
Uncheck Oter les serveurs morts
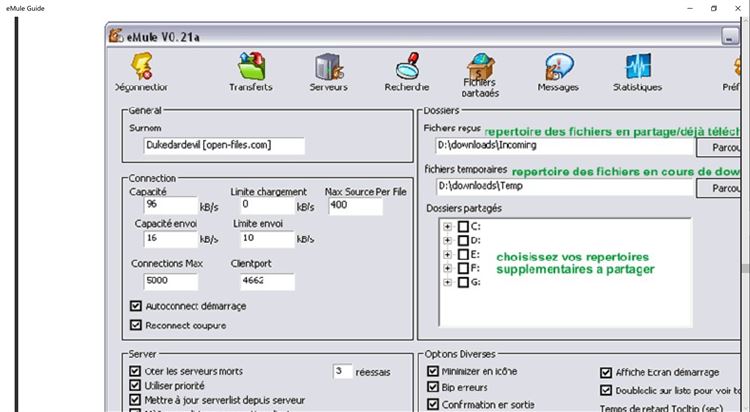click(135, 371)
